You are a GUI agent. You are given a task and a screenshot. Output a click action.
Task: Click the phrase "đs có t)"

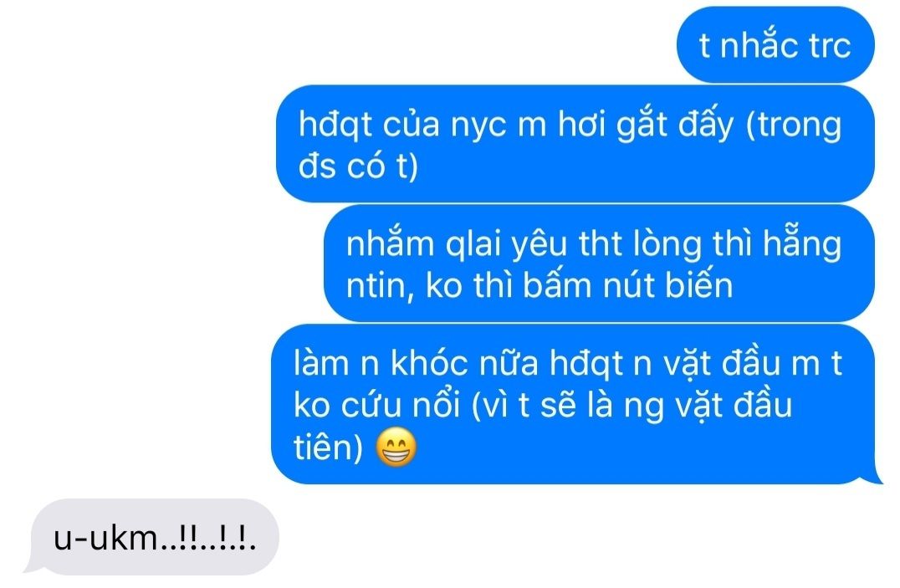[x=358, y=166]
